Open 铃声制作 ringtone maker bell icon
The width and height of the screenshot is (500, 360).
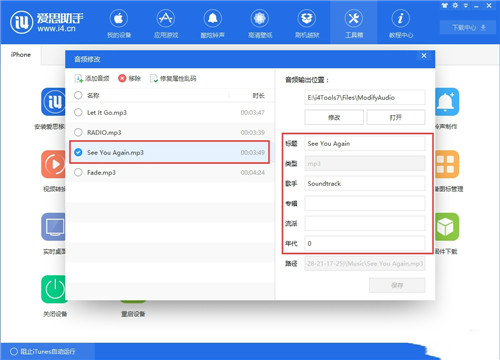tap(447, 102)
